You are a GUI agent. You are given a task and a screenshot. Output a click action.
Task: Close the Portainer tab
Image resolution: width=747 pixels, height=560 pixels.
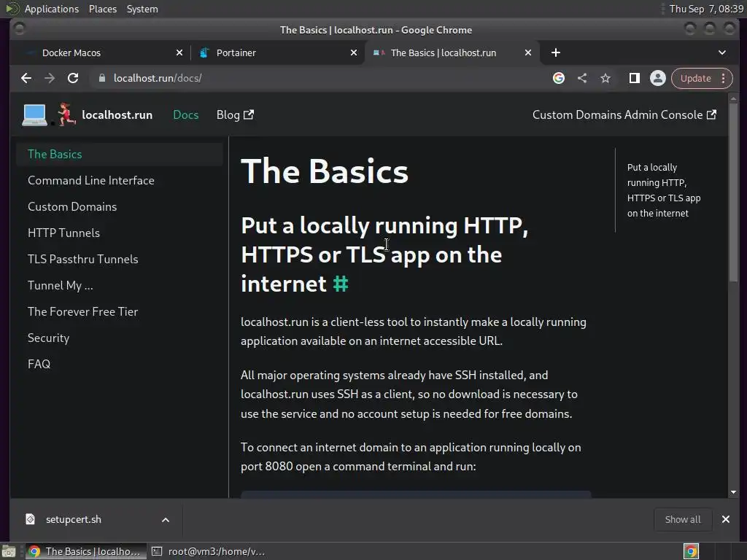[354, 52]
